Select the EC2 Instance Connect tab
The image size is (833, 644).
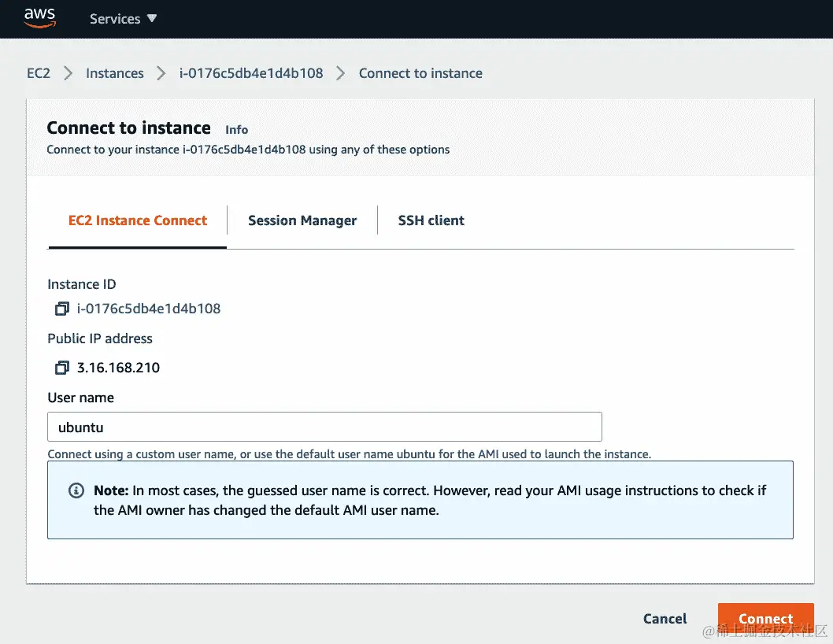pos(138,220)
